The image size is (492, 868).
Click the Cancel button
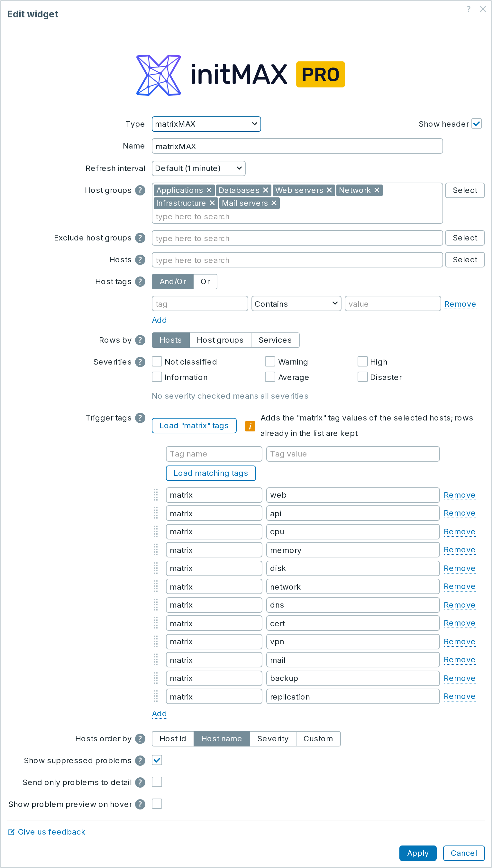pyautogui.click(x=464, y=853)
